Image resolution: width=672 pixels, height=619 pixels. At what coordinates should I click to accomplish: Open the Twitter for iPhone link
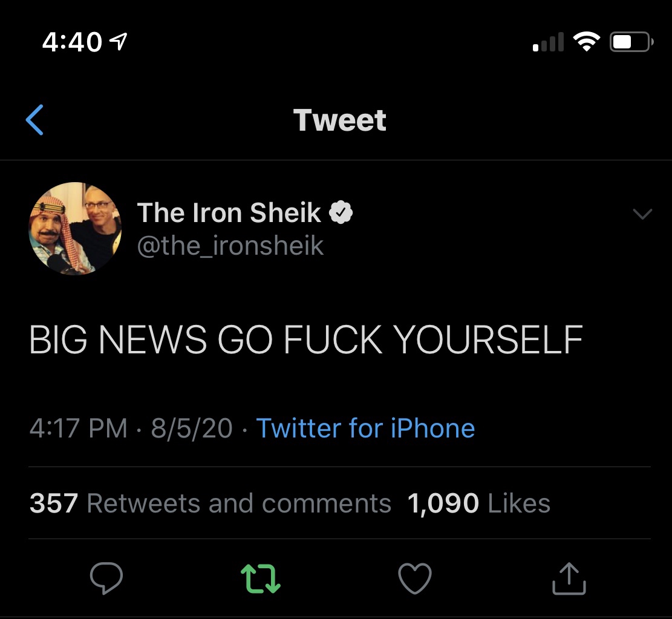tap(365, 428)
